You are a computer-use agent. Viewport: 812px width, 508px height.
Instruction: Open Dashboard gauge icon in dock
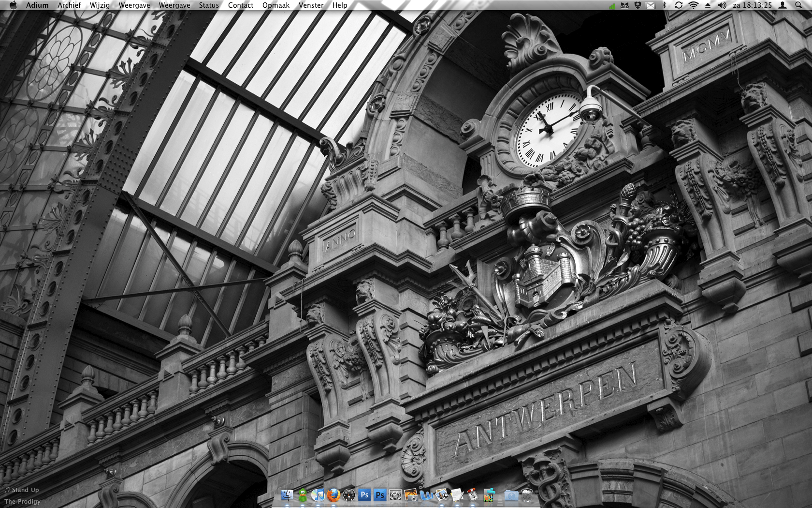pyautogui.click(x=348, y=495)
